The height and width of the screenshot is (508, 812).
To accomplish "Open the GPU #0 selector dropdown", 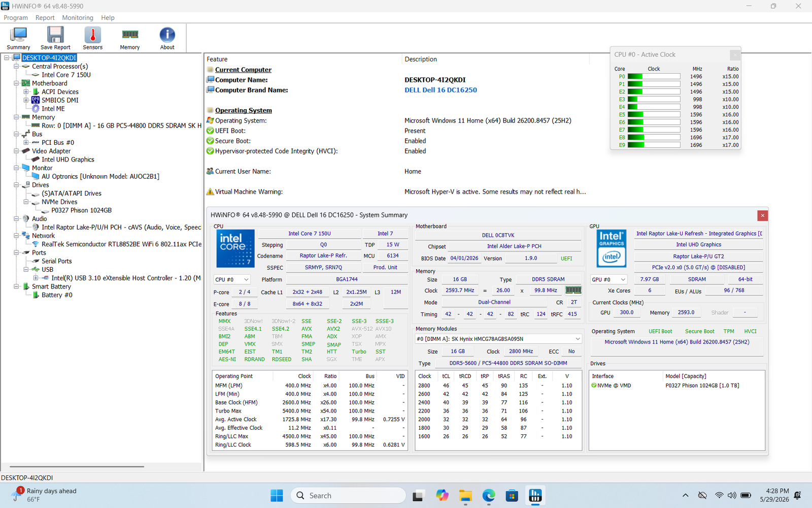I will 608,279.
